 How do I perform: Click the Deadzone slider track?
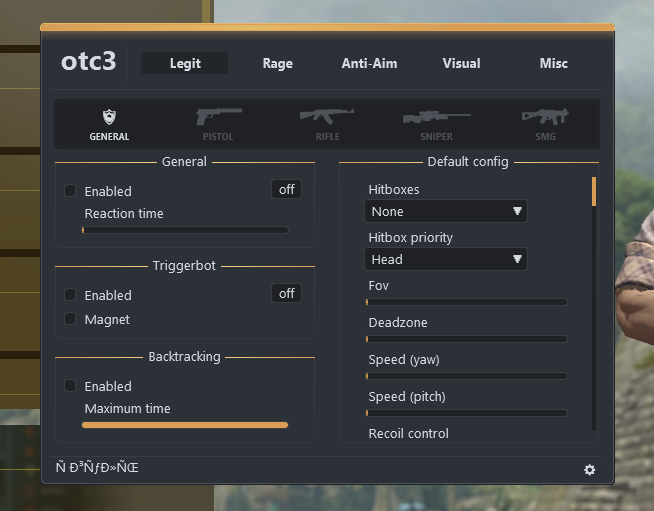pyautogui.click(x=467, y=339)
